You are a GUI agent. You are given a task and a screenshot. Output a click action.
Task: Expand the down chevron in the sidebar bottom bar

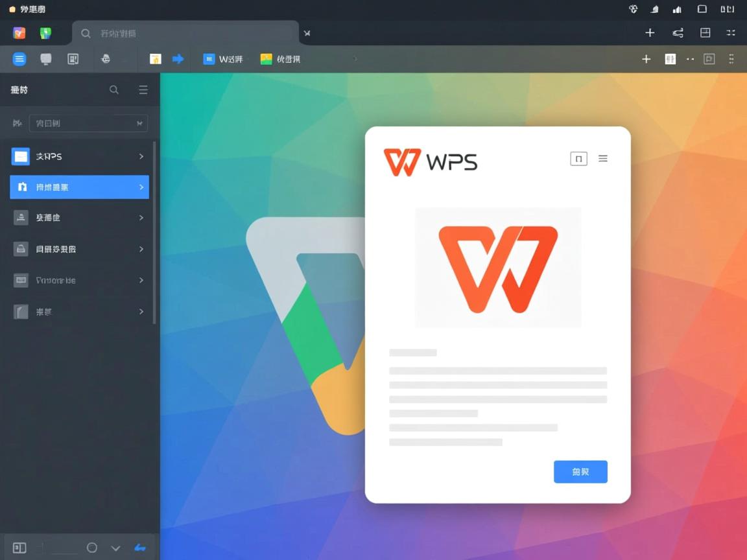tap(115, 548)
